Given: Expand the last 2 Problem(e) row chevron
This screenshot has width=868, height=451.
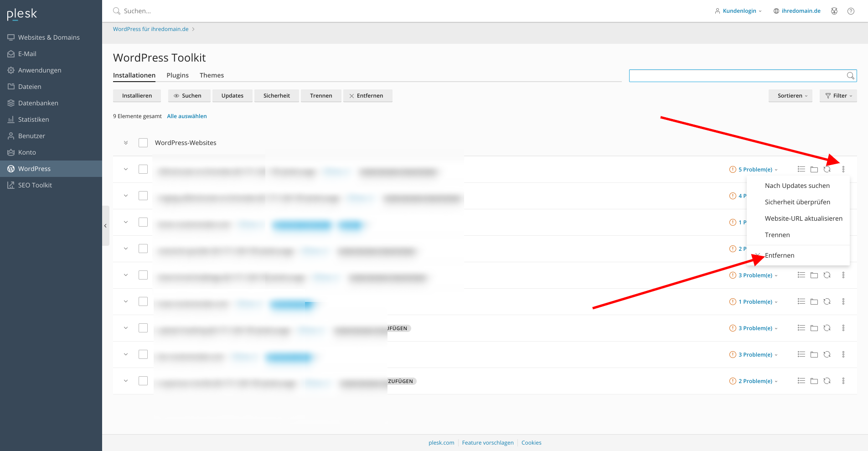Looking at the screenshot, I should [126, 381].
